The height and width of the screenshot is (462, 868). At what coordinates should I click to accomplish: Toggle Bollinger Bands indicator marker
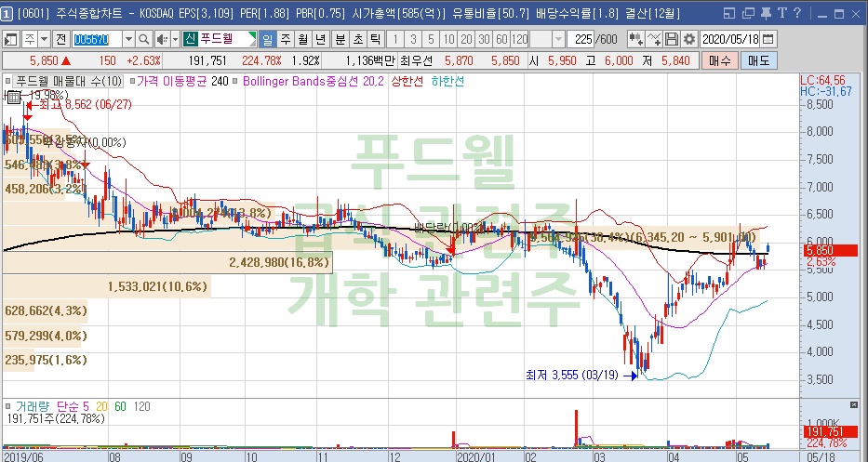click(235, 81)
